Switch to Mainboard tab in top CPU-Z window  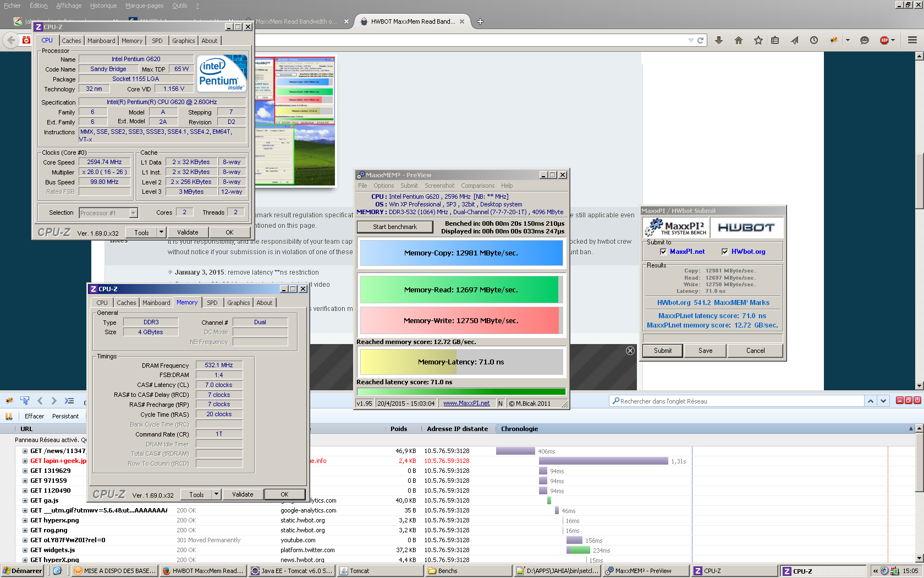[101, 41]
